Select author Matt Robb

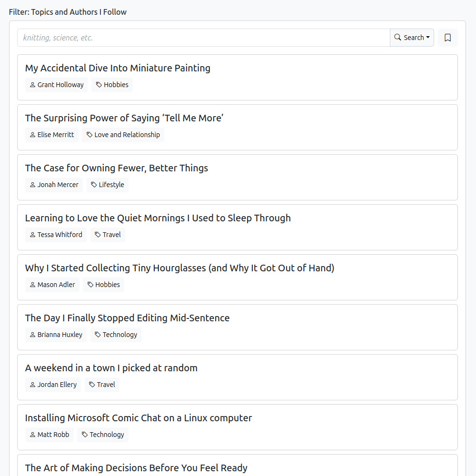[x=50, y=435]
